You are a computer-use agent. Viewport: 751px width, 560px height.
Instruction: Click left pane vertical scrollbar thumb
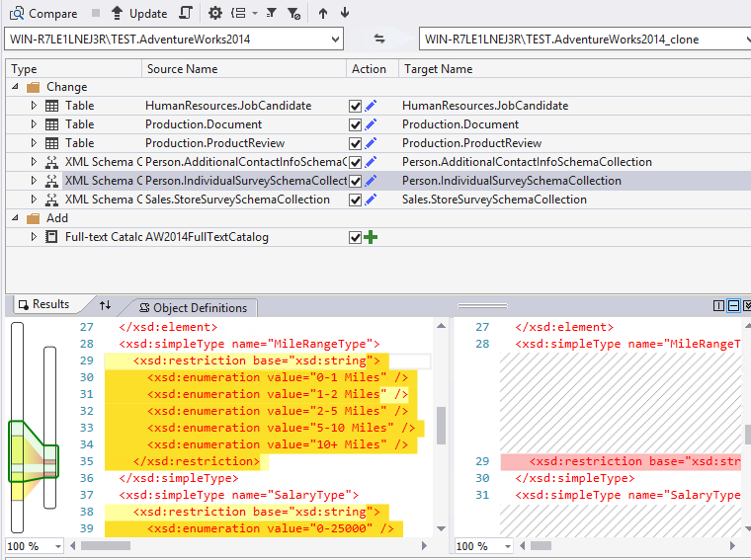(x=441, y=426)
